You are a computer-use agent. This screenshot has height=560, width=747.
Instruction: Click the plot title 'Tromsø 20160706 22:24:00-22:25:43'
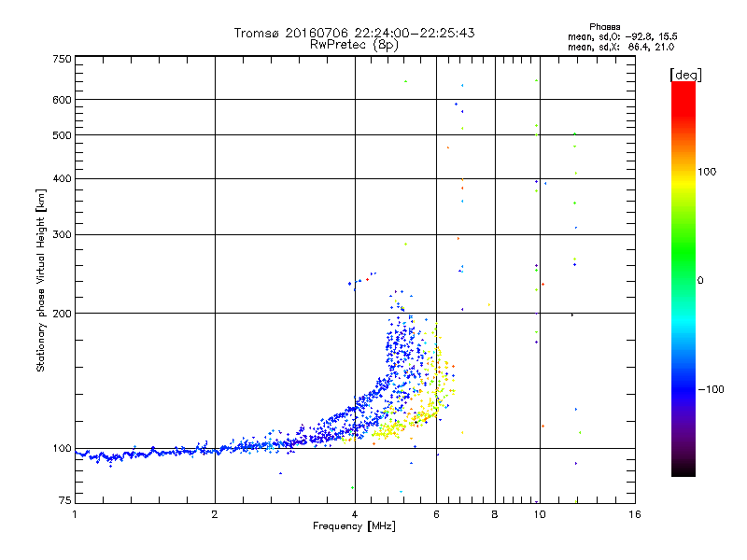(x=354, y=33)
